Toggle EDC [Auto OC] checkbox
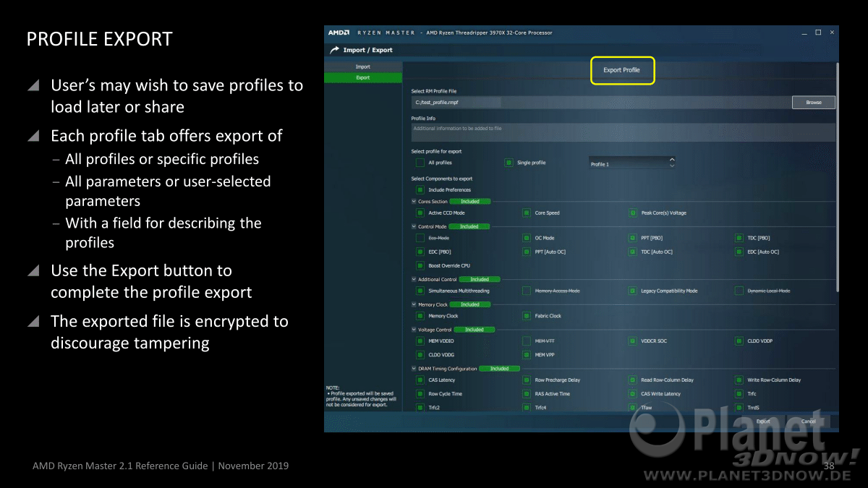The height and width of the screenshot is (488, 868). coord(739,252)
